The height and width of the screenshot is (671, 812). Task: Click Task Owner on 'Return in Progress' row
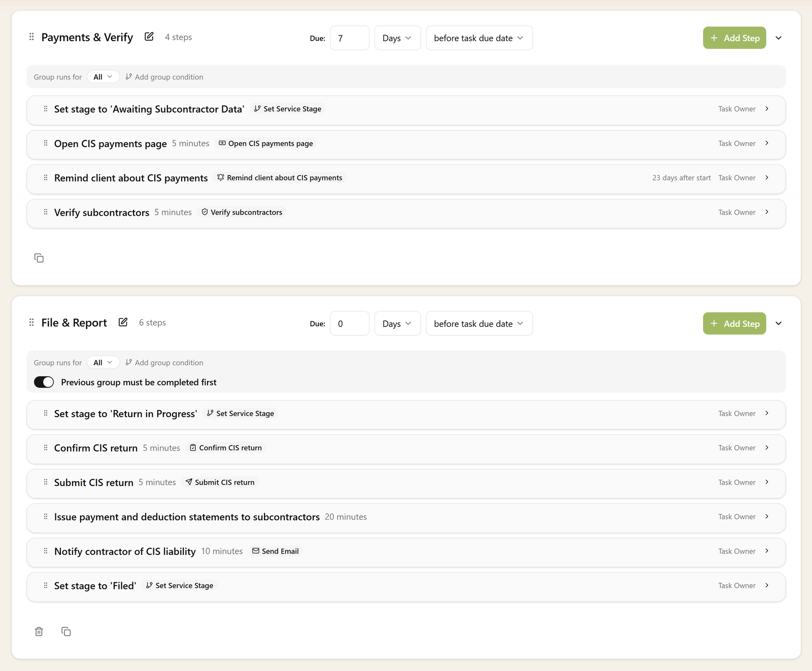coord(737,413)
